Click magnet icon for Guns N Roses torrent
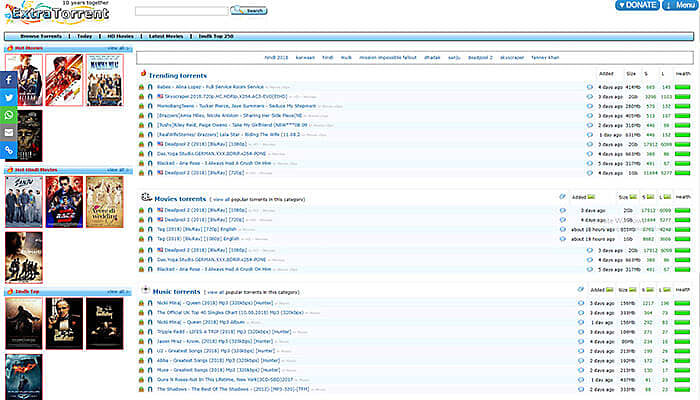700x400 pixels. coord(150,379)
